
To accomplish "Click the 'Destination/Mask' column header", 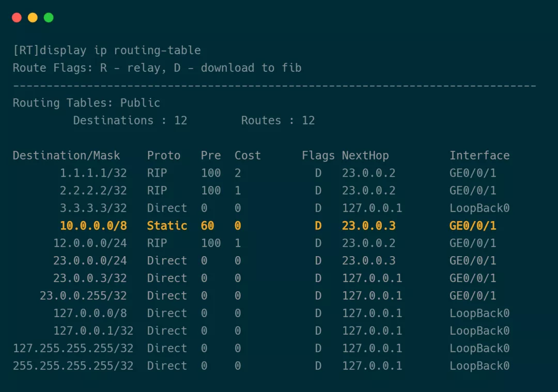I will click(x=67, y=155).
